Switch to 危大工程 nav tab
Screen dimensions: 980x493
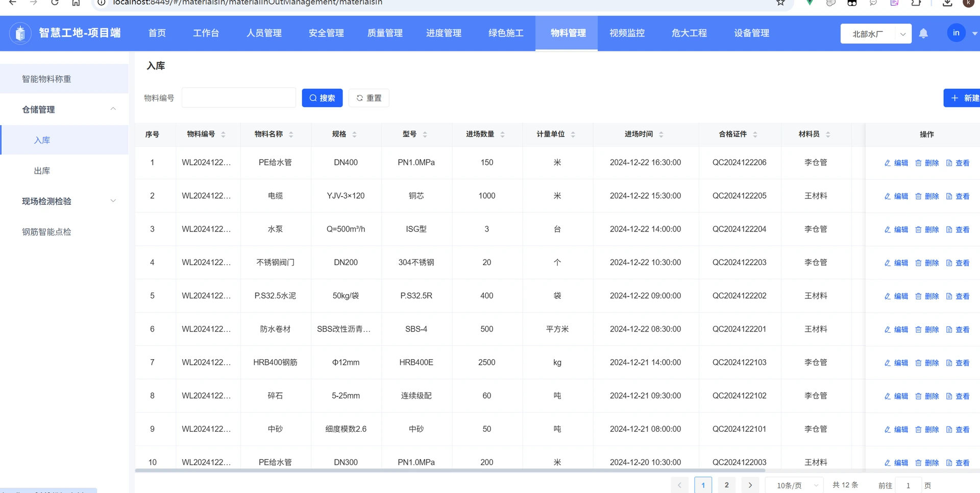pyautogui.click(x=689, y=33)
